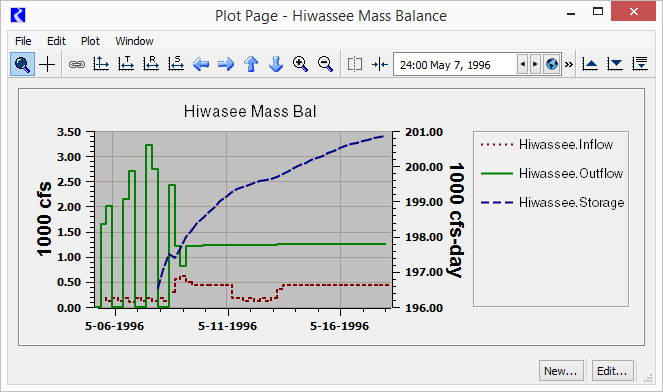663x392 pixels.
Task: Close the Plot Page window
Action: pos(633,11)
